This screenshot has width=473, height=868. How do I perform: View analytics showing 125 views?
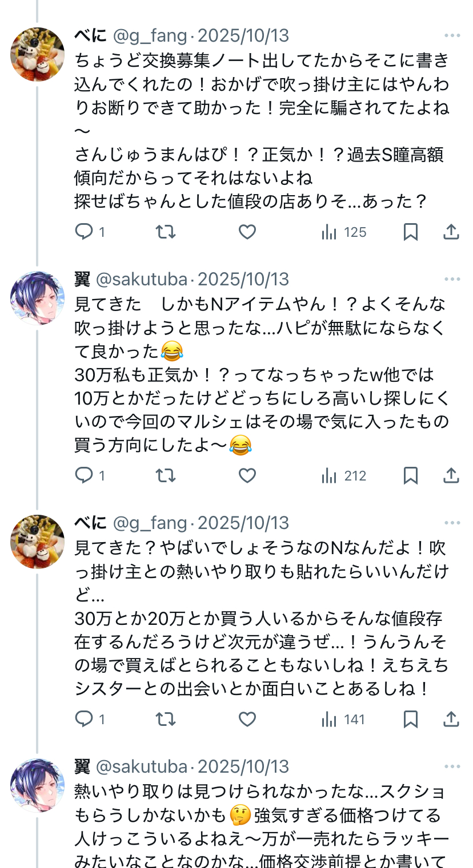point(344,232)
